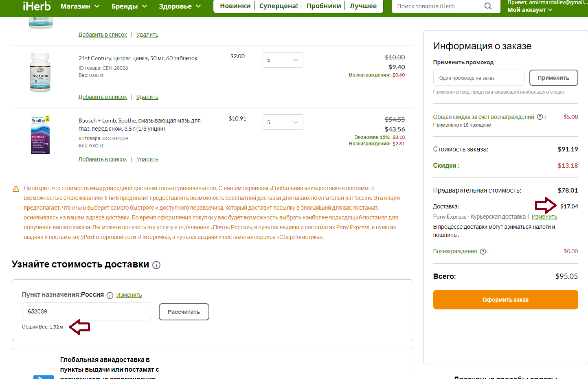588x379 pixels.
Task: Click info icon beside rewards discount
Action: pyautogui.click(x=540, y=117)
